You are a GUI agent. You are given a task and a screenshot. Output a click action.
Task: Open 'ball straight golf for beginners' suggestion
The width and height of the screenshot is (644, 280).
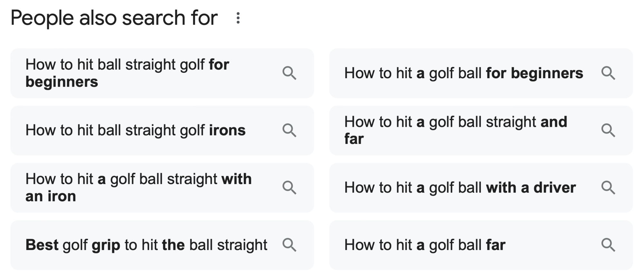pos(162,73)
